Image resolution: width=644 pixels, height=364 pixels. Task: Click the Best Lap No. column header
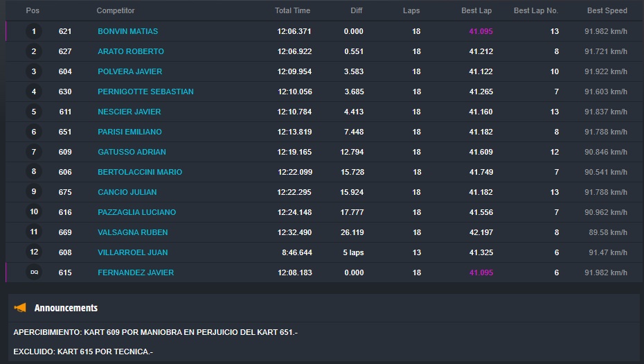pos(535,10)
